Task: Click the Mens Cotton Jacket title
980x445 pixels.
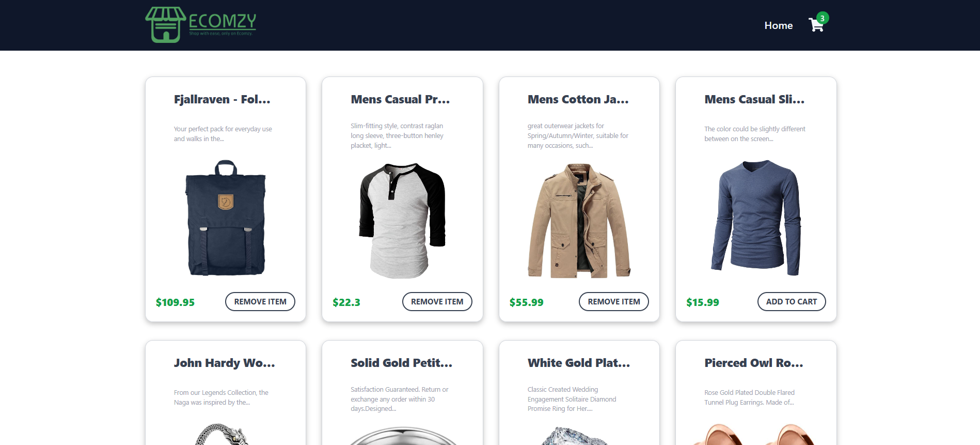Action: click(x=578, y=99)
